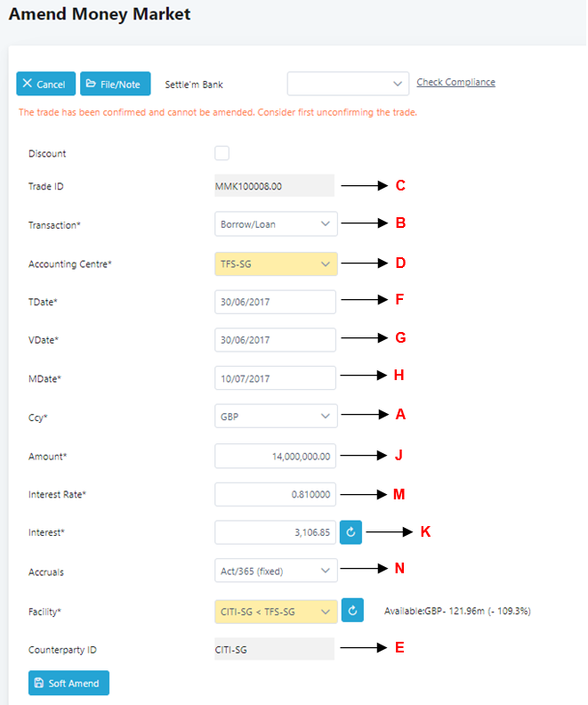This screenshot has height=705, width=588.
Task: Click the Trade ID field
Action: coord(274,186)
